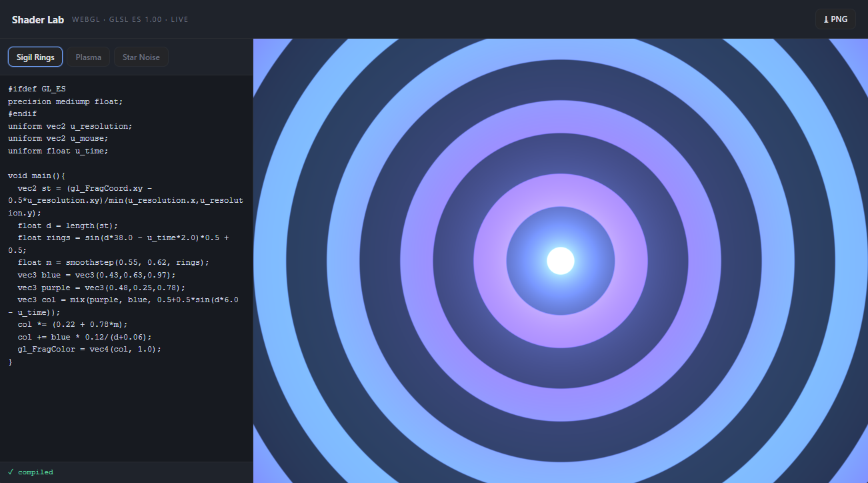Select the Sigil Rings tab
Screen dimensions: 868x483
point(35,57)
